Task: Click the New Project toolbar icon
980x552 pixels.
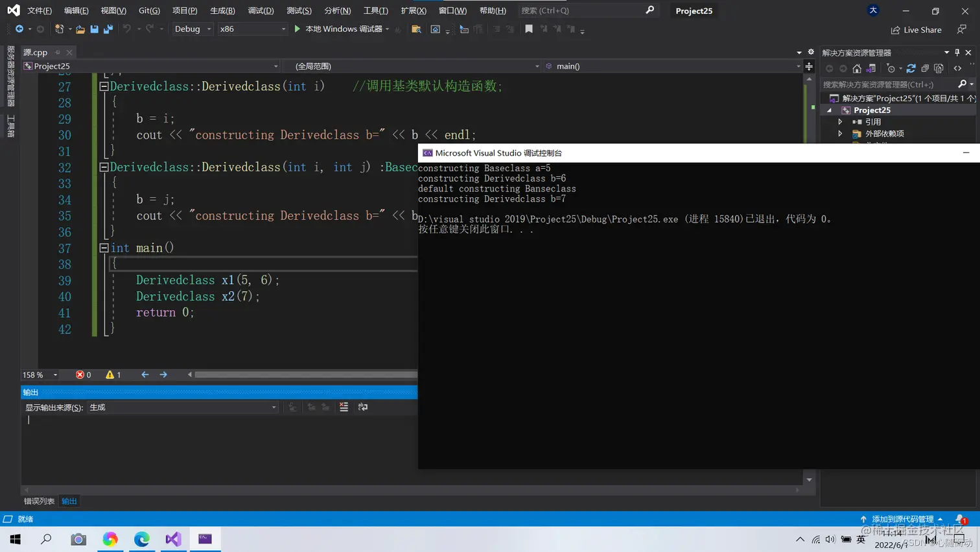Action: click(59, 29)
